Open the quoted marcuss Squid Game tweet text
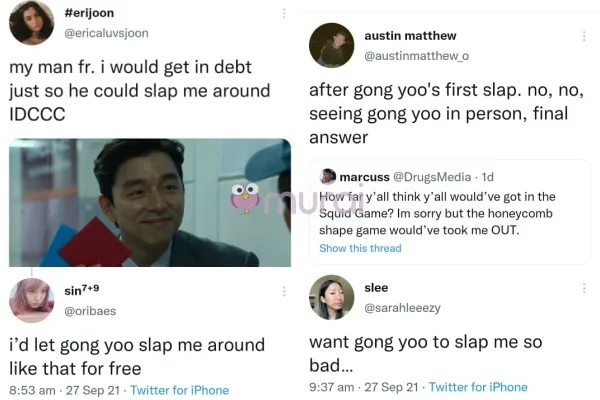 436,213
